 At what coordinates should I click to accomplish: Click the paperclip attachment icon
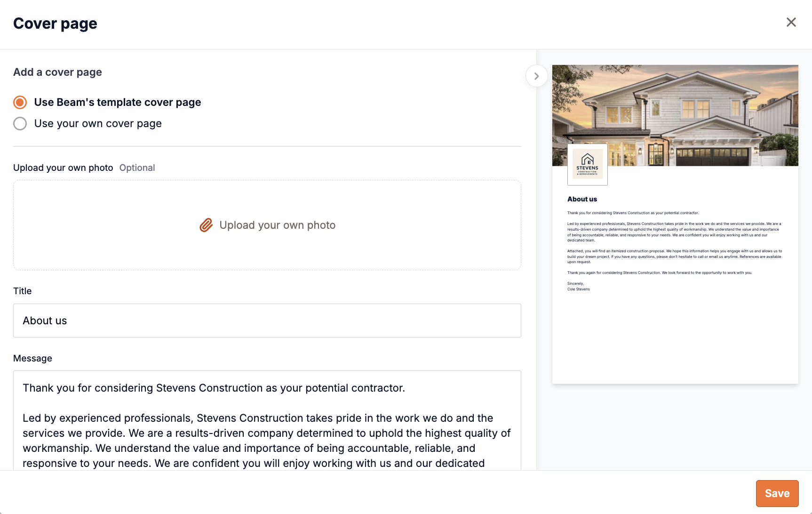coord(206,225)
